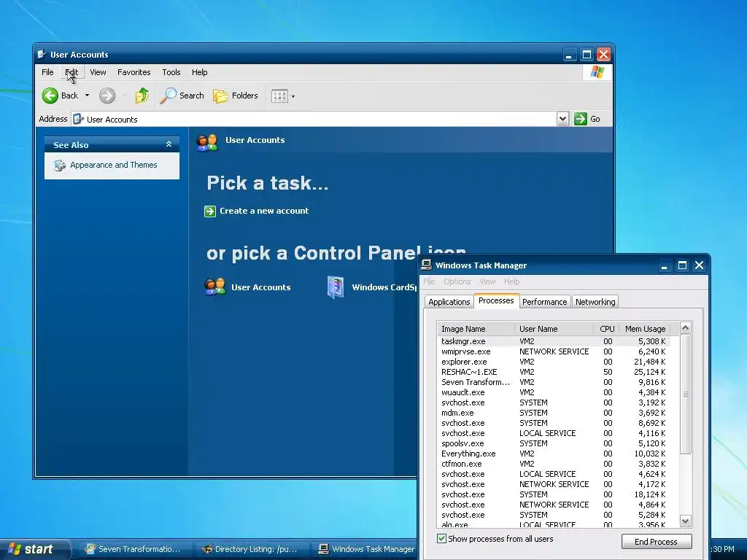Select the wuauclt.exe process

(554, 392)
